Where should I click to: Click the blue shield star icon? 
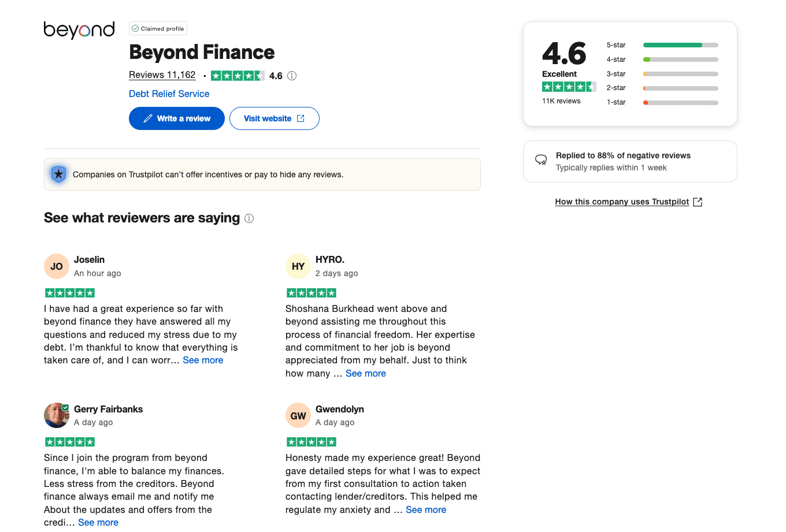[58, 174]
